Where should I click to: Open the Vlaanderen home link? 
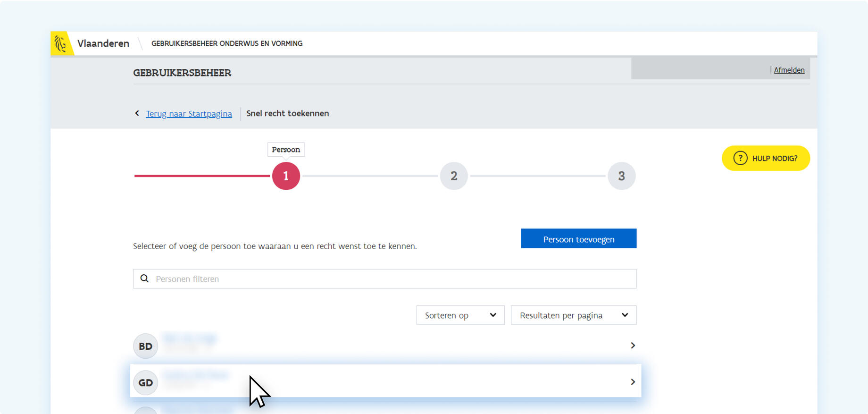(103, 43)
